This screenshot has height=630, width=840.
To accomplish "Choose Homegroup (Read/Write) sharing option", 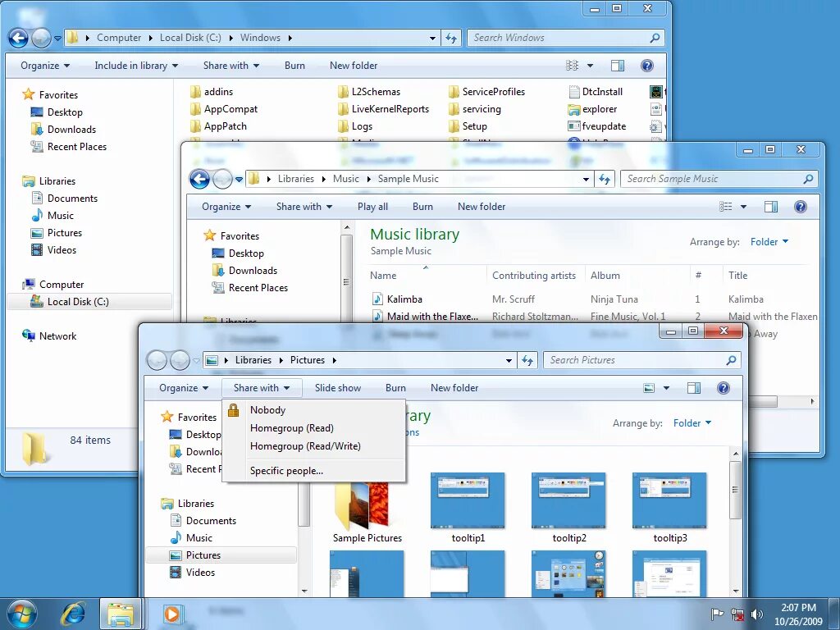I will 313,446.
